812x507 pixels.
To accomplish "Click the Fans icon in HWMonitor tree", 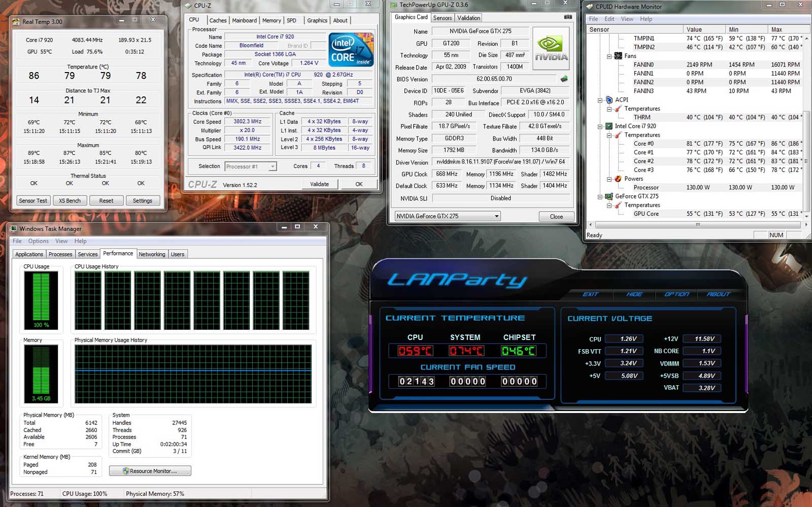I will (618, 56).
